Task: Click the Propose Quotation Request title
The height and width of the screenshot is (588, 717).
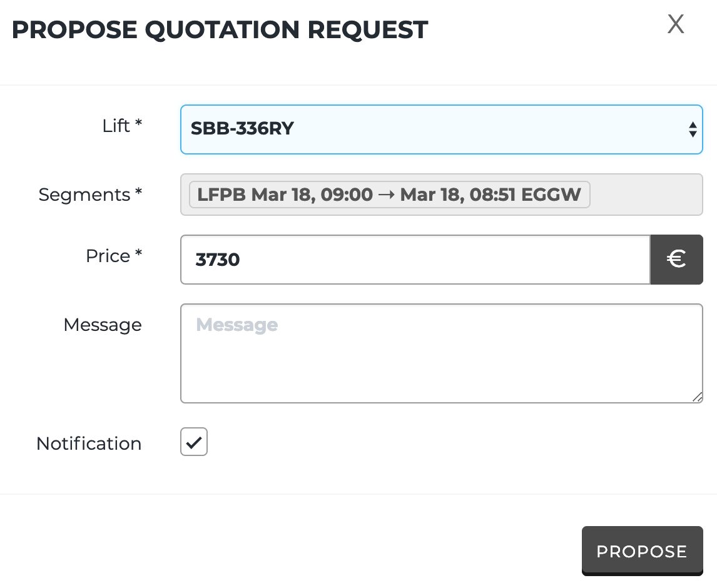Action: 220,30
